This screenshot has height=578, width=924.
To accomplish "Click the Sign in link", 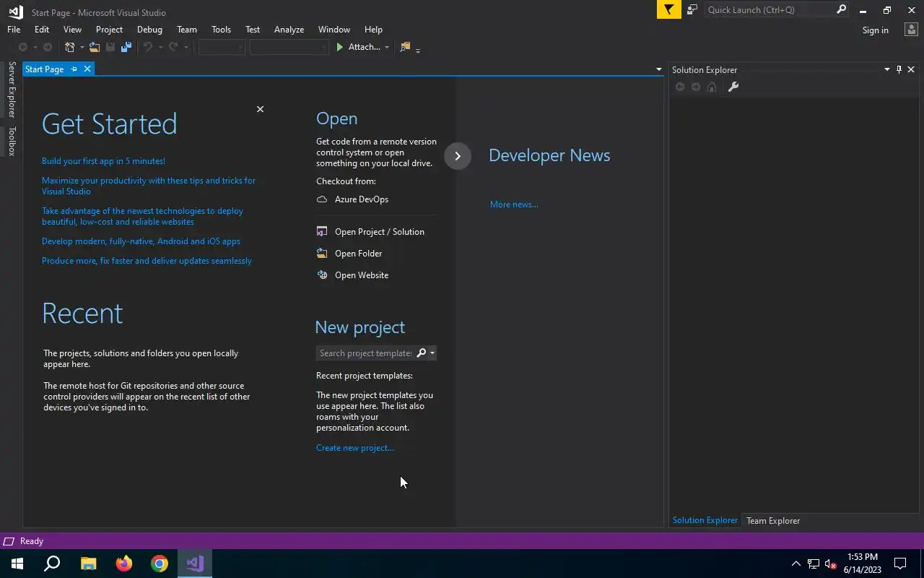I will [x=875, y=30].
